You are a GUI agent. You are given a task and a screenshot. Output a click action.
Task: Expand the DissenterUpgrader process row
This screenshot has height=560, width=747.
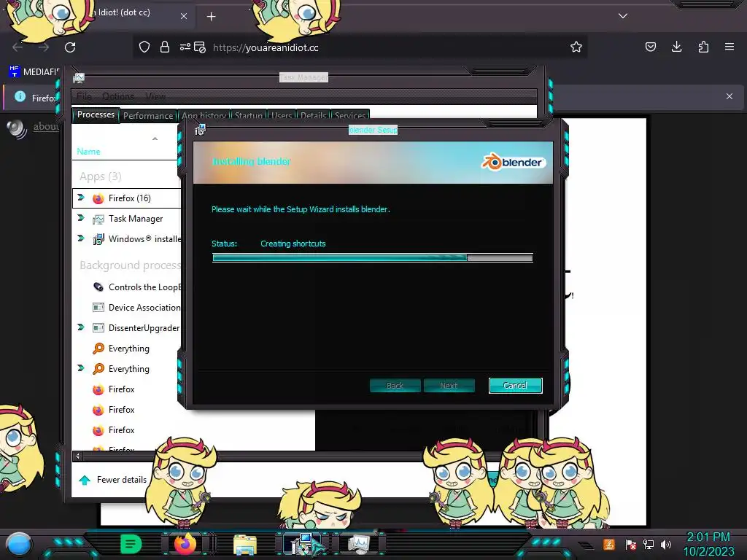pyautogui.click(x=81, y=327)
